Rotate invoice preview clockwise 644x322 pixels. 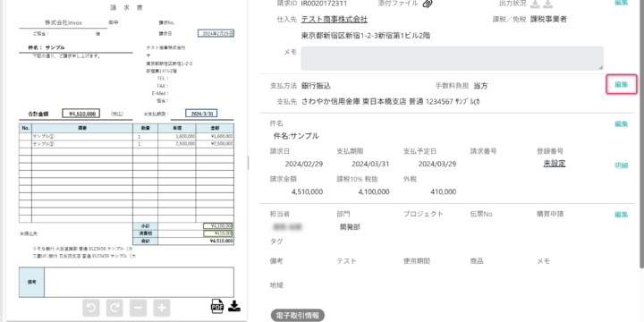pos(115,308)
